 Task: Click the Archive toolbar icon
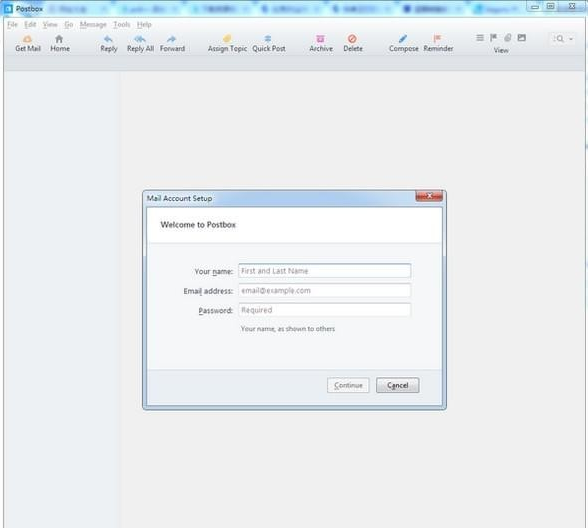click(x=321, y=44)
